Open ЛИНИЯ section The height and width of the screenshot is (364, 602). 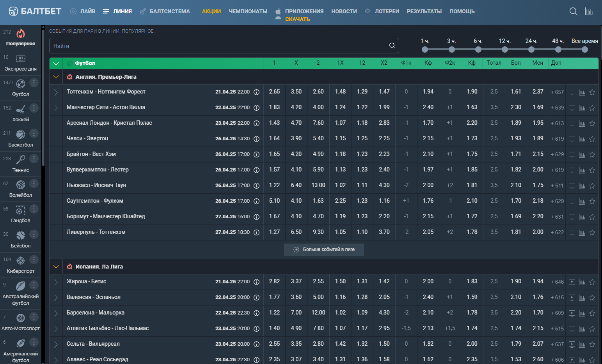117,11
